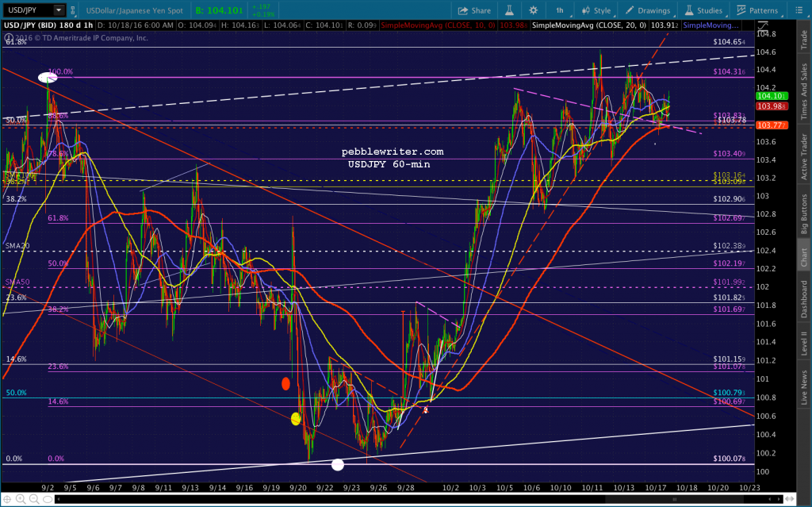Open the Trade side tab
Image resolution: width=812 pixels, height=507 pixels.
(804, 40)
